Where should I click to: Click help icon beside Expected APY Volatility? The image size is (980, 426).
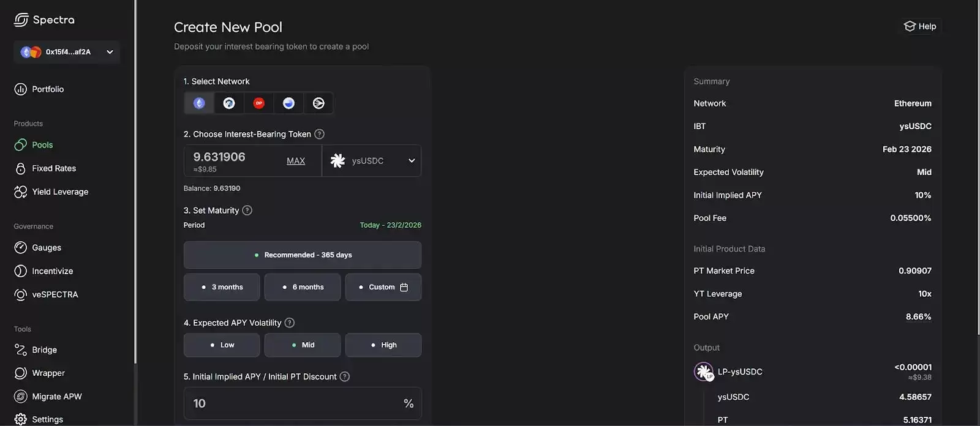tap(290, 323)
